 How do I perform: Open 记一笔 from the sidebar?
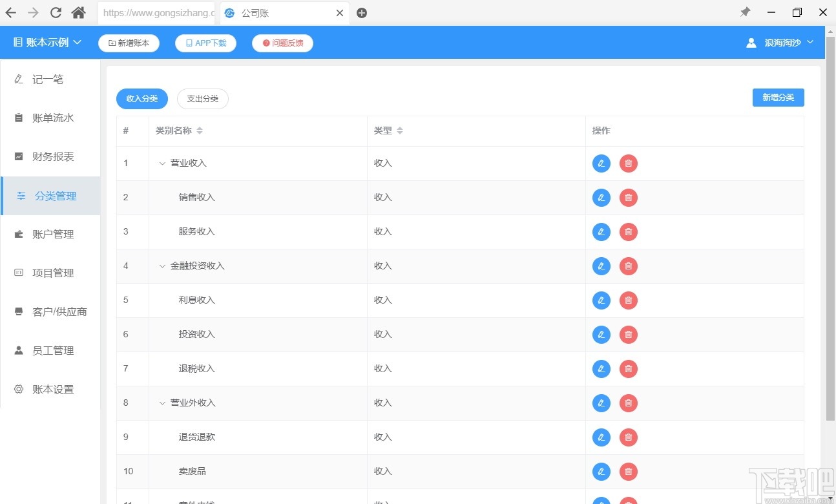coord(47,79)
